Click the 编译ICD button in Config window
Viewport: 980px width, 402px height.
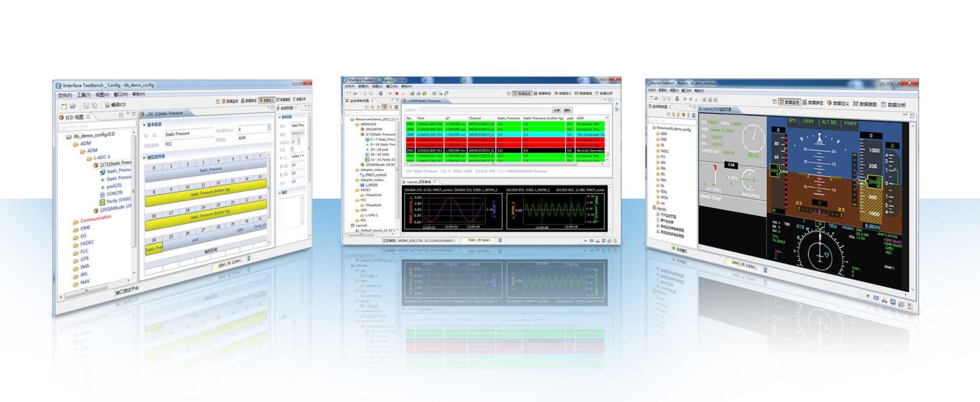click(114, 105)
